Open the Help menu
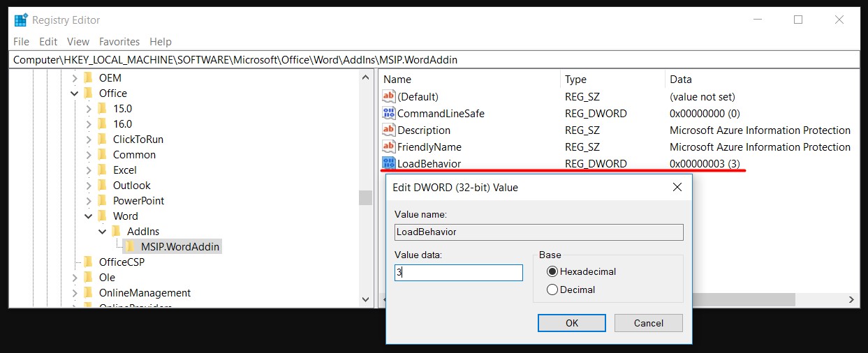This screenshot has width=868, height=353. click(161, 42)
